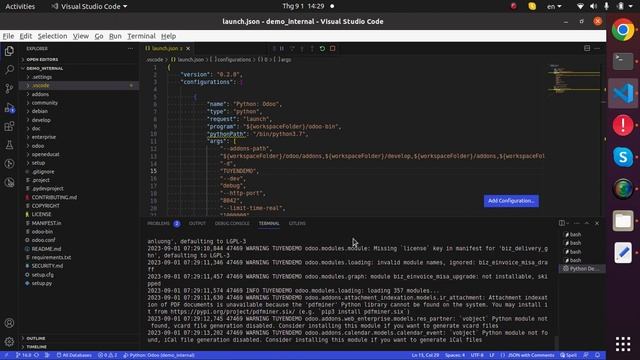Open Chrome from the Ubuntu dock

coord(623,30)
